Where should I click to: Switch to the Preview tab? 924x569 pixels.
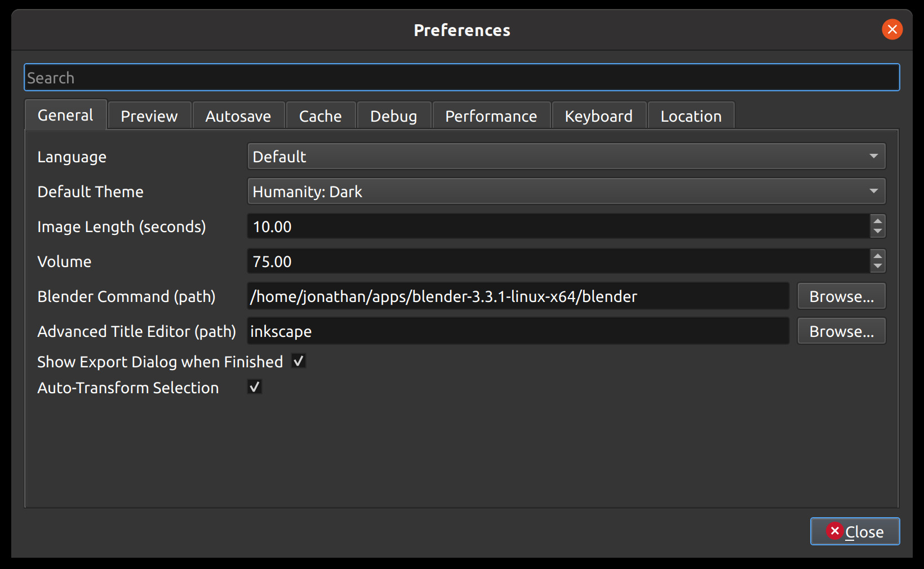point(149,116)
